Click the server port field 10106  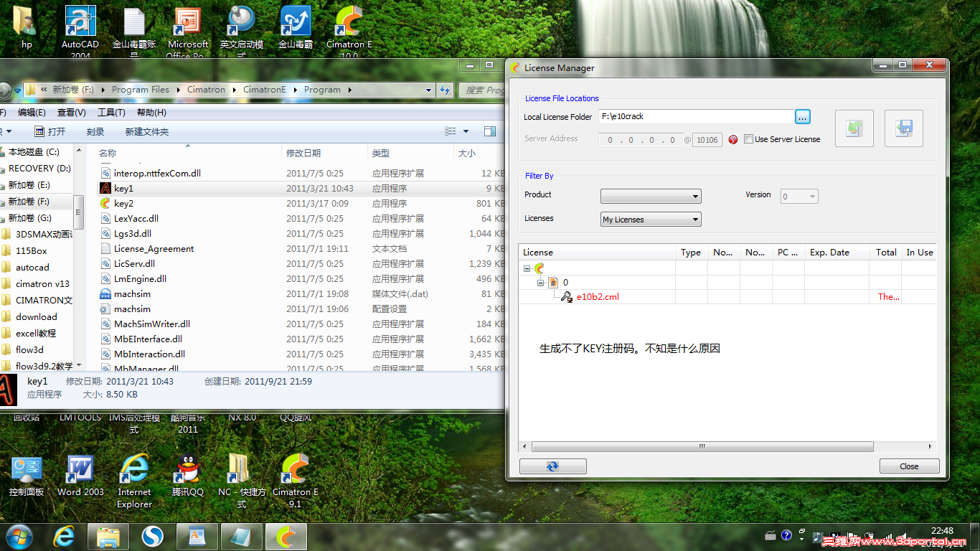click(x=707, y=140)
